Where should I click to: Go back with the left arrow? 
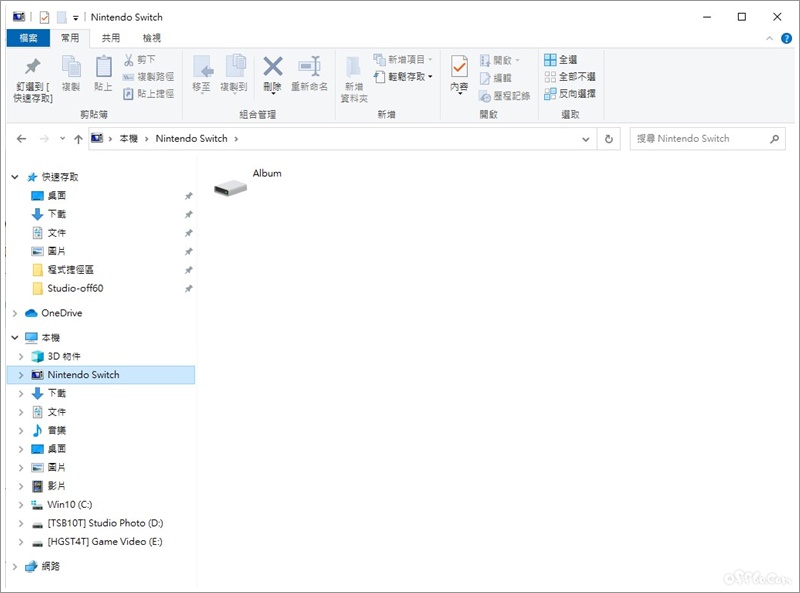coord(21,139)
